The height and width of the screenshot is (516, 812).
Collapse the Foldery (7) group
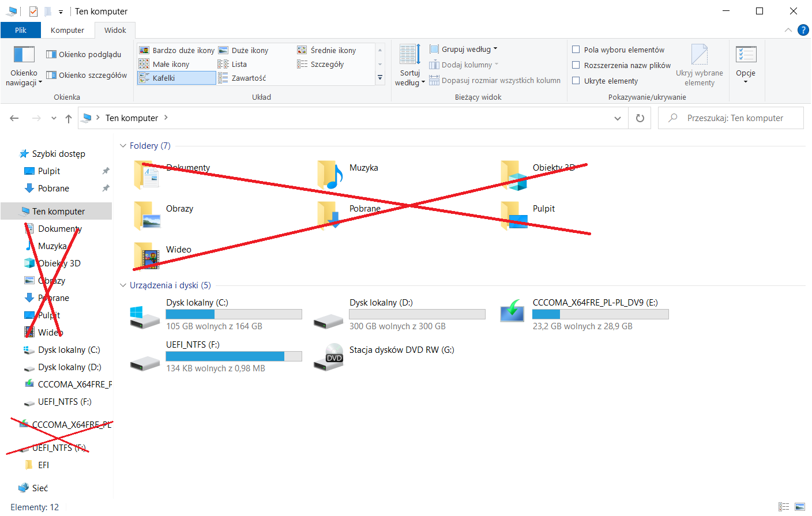pos(123,146)
